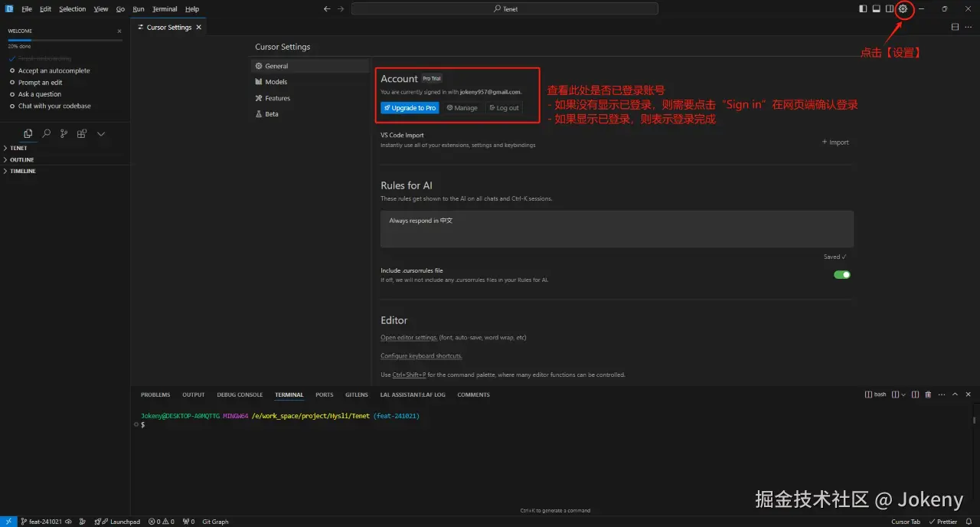
Task: Open the Help menu
Action: 192,9
